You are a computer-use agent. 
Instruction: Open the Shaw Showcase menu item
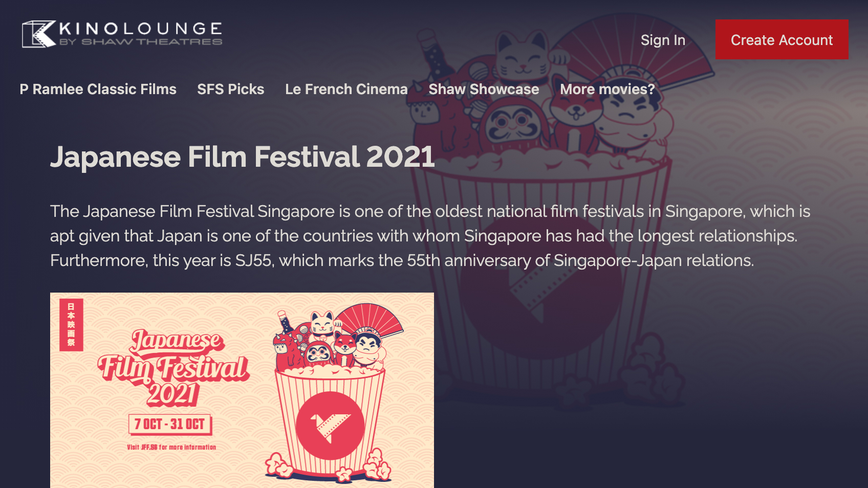coord(484,89)
